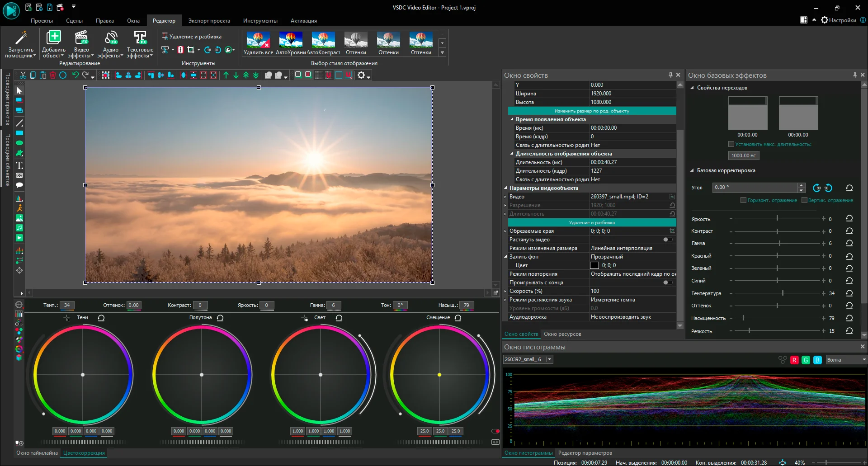Open the Проекты menu
Viewport: 868px width, 466px height.
[x=42, y=21]
